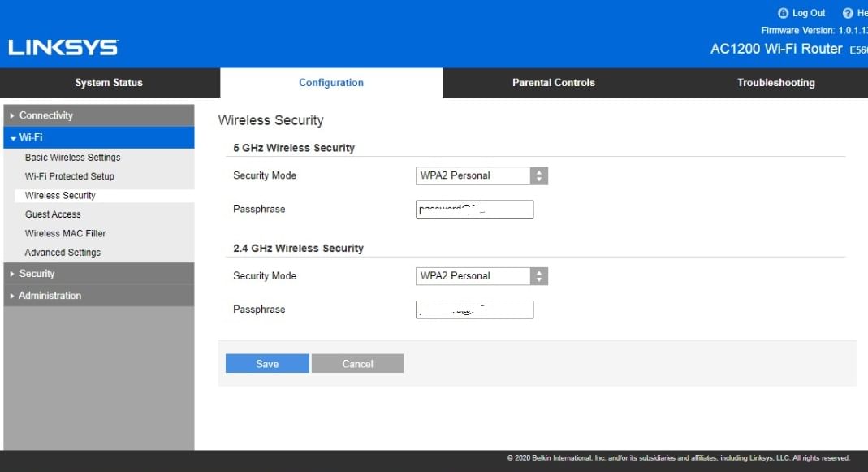Click the Help question mark icon
This screenshot has width=868, height=472.
click(848, 13)
